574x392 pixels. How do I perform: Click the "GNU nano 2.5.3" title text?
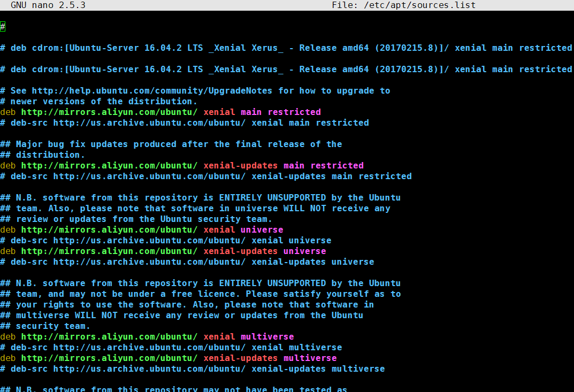[48, 5]
